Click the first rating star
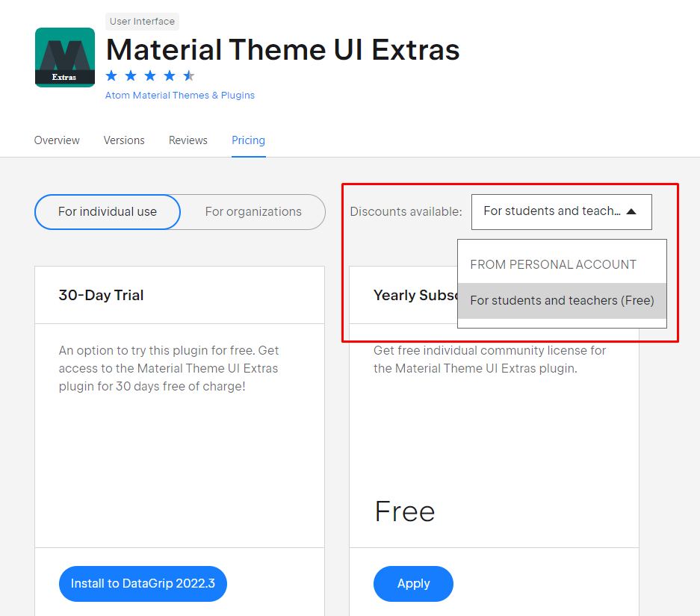The image size is (700, 616). (112, 75)
